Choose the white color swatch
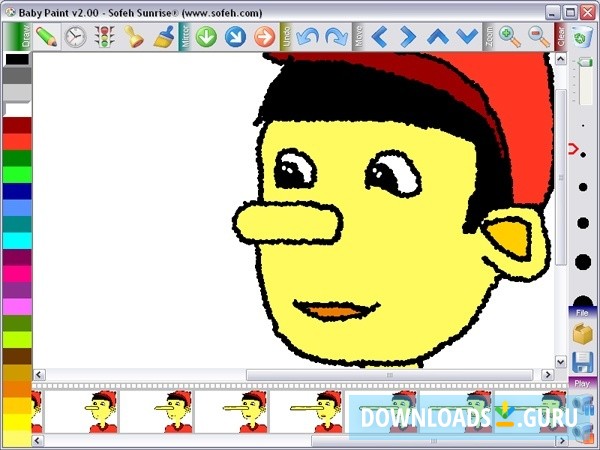 17,109
